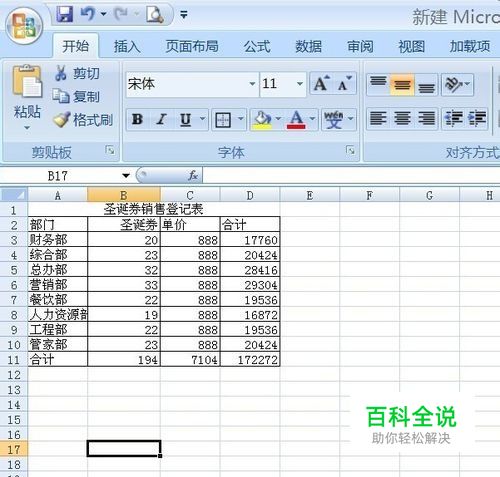The width and height of the screenshot is (500, 477).
Task: Open the 视图 tab
Action: coord(412,46)
